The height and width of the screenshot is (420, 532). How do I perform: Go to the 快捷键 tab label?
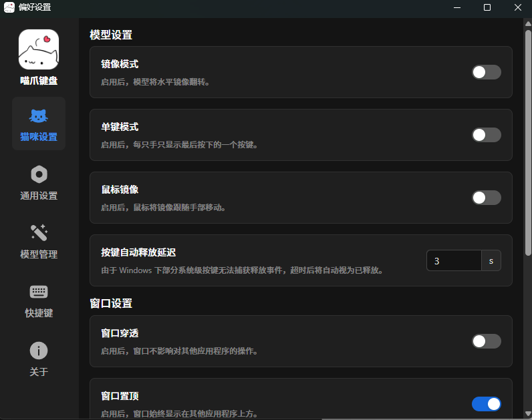pyautogui.click(x=39, y=313)
